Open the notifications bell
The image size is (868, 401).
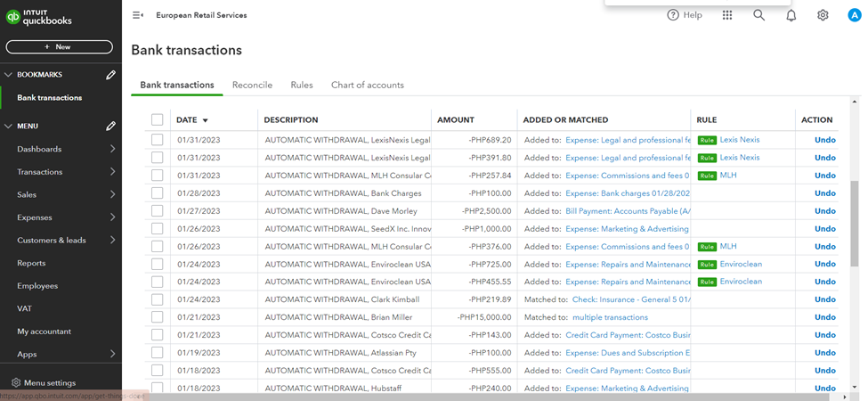tap(791, 15)
